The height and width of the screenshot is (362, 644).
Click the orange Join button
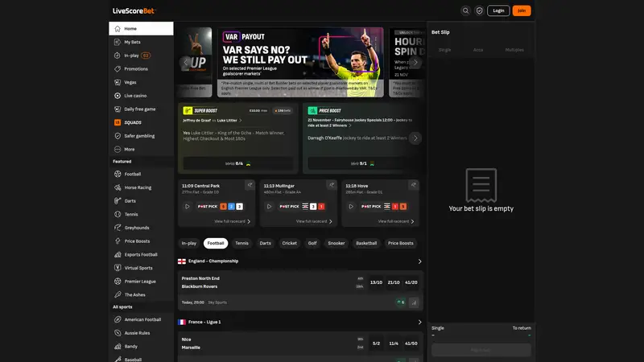point(521,10)
